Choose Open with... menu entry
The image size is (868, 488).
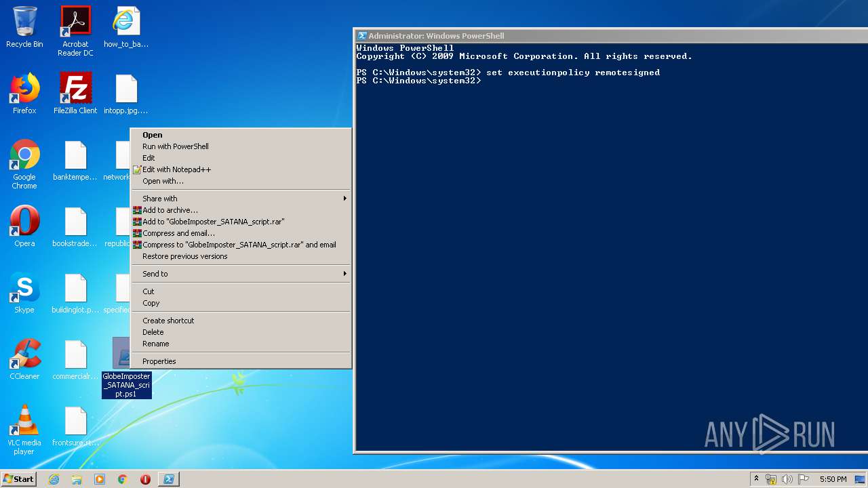click(x=241, y=181)
